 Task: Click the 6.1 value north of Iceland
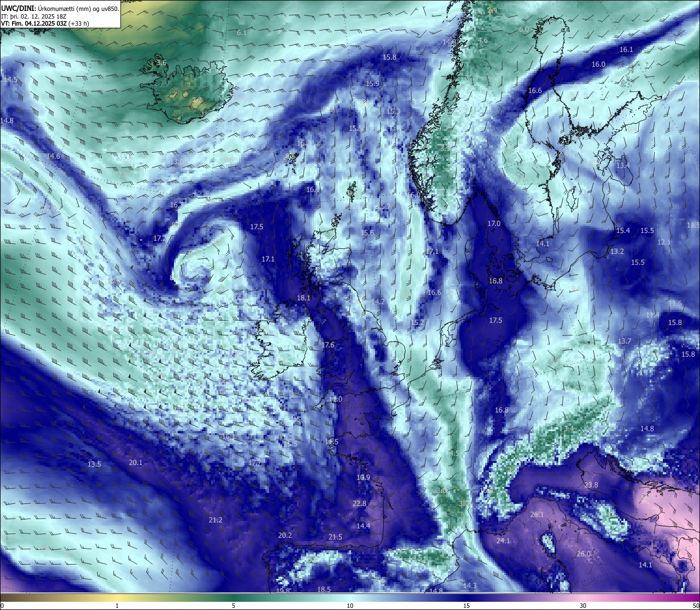[242, 33]
